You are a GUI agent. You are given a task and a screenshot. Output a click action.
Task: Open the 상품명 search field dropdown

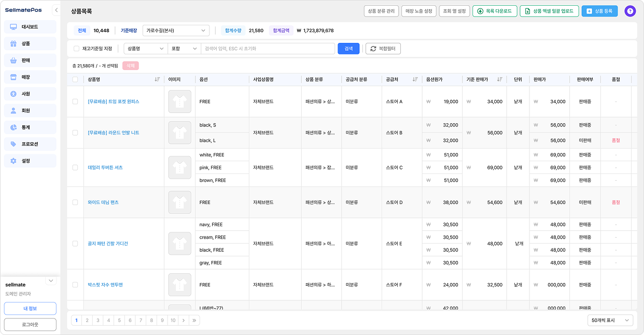tap(146, 49)
